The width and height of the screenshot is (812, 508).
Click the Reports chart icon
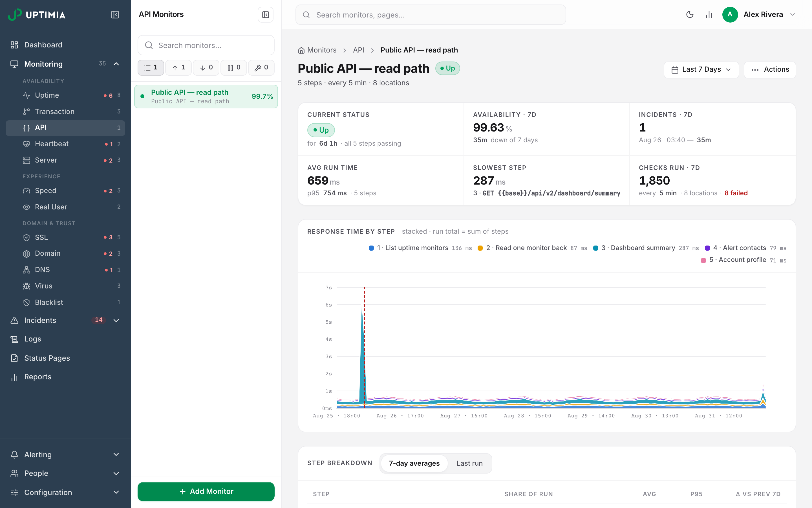coord(14,377)
